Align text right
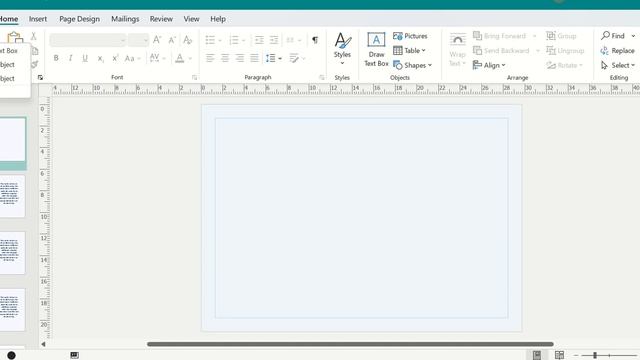The width and height of the screenshot is (640, 360). (240, 58)
